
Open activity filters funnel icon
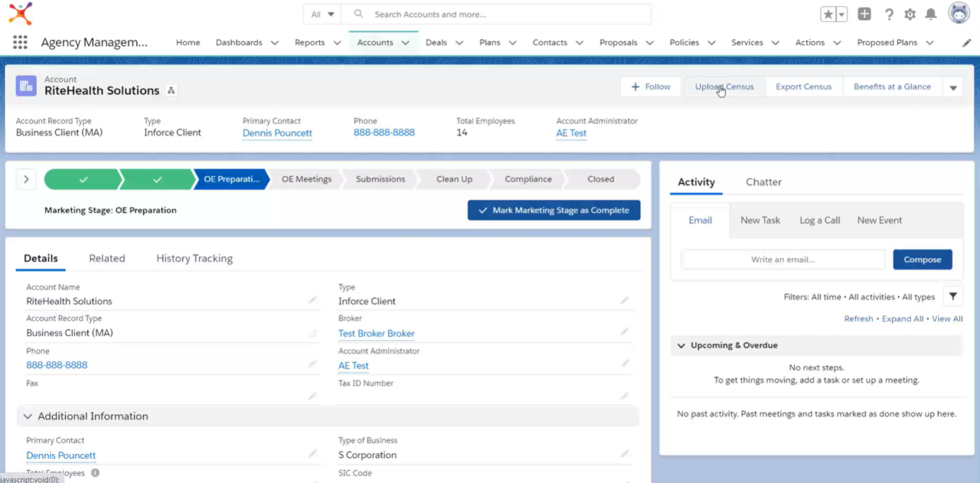pos(952,296)
